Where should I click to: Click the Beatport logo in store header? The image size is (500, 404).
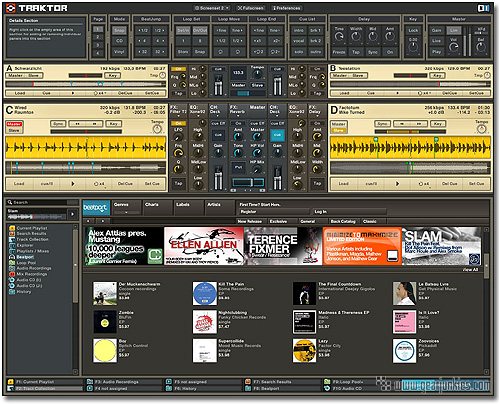95,208
